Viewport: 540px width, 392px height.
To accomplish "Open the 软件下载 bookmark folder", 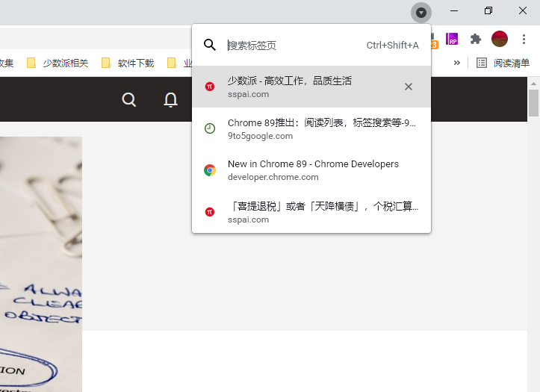I will click(x=128, y=63).
